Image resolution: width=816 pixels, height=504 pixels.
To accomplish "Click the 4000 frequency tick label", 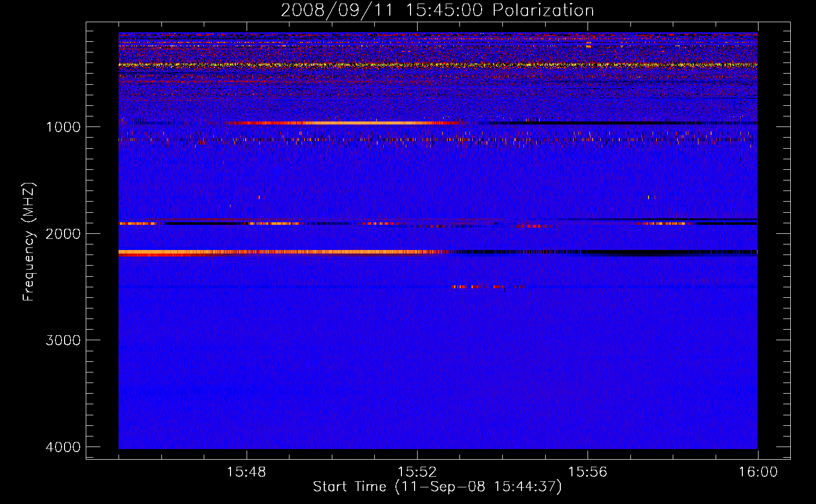I will coord(63,447).
